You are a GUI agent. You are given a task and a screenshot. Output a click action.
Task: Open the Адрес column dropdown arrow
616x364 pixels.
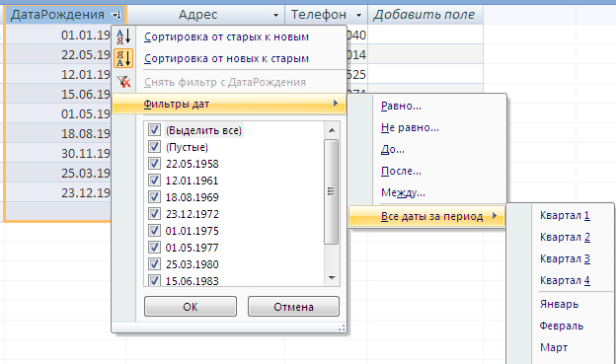click(x=275, y=16)
